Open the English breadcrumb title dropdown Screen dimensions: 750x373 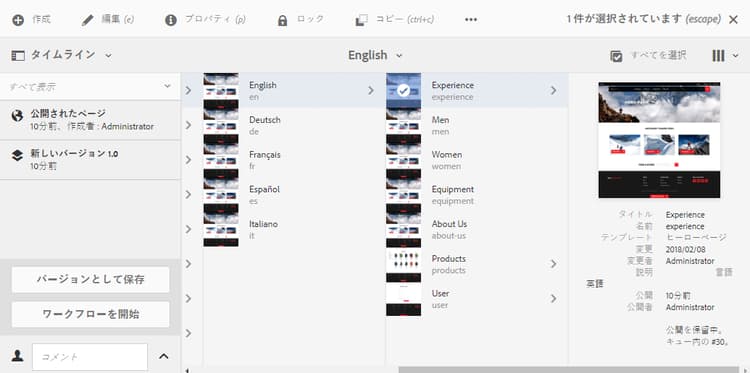click(375, 55)
